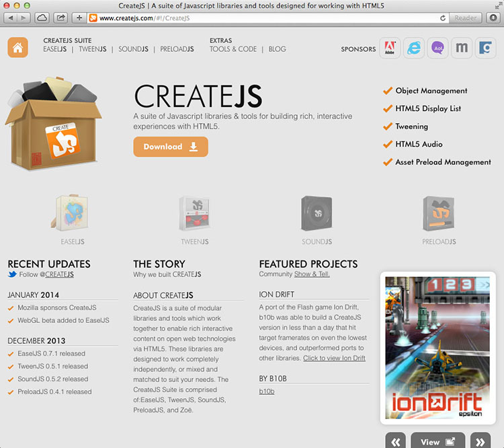
Task: Click the View project button
Action: [x=437, y=441]
